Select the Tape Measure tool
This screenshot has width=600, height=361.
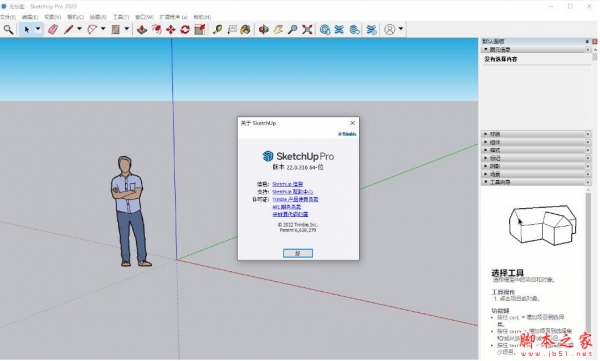[217, 29]
